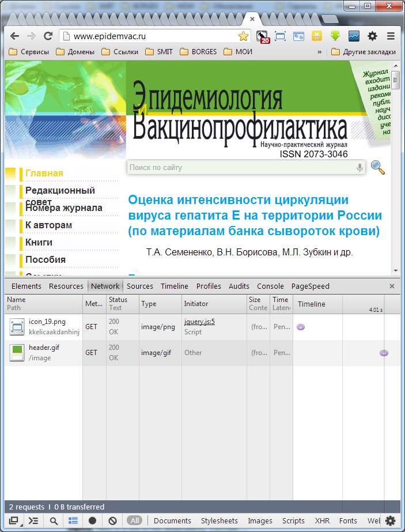Open the Profiles tab
The width and height of the screenshot is (405, 532).
(209, 286)
